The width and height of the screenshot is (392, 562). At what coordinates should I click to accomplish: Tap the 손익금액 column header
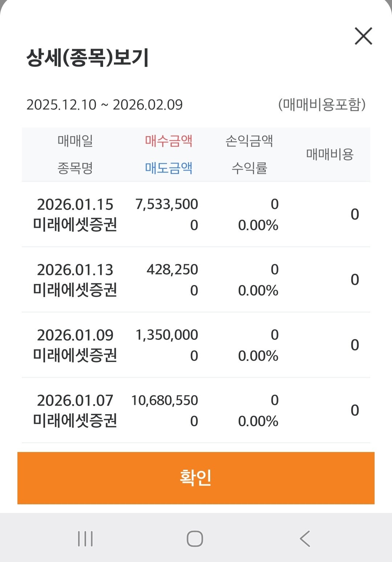pos(249,141)
